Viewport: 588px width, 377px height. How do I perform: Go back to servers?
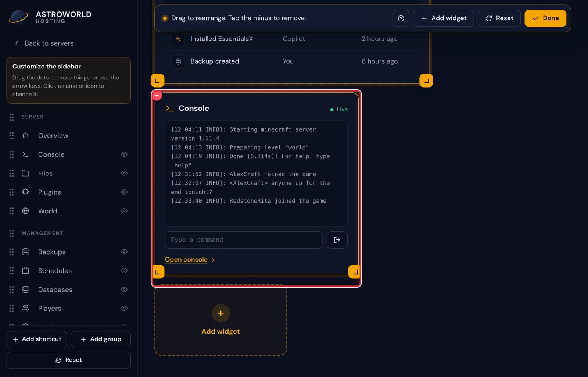pos(44,43)
